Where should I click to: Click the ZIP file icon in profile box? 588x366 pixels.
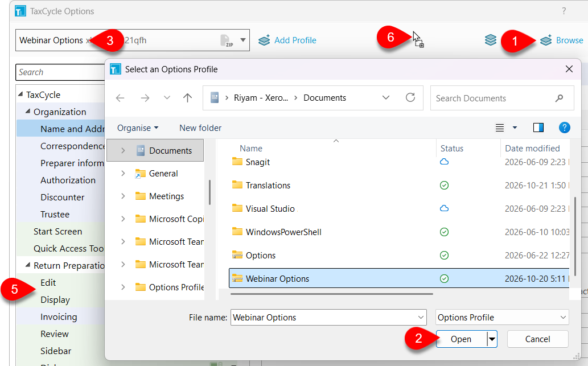[x=227, y=40]
